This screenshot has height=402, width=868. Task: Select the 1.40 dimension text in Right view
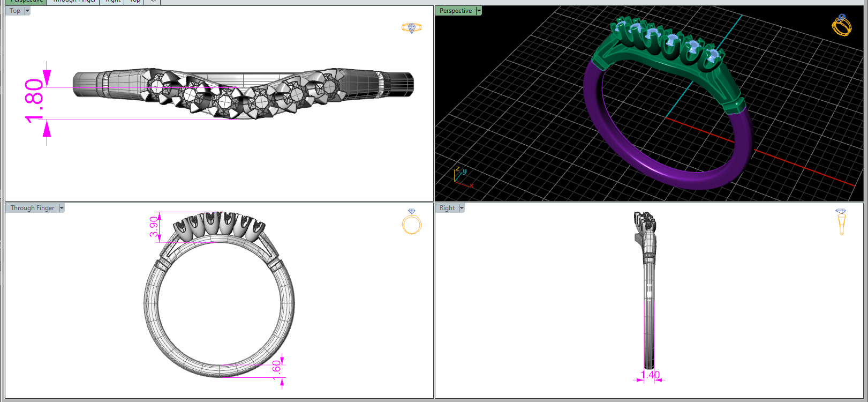point(650,375)
